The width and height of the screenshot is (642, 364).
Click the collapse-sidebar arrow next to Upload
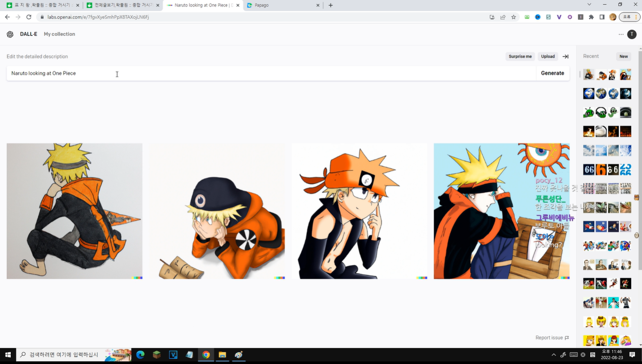coord(565,56)
